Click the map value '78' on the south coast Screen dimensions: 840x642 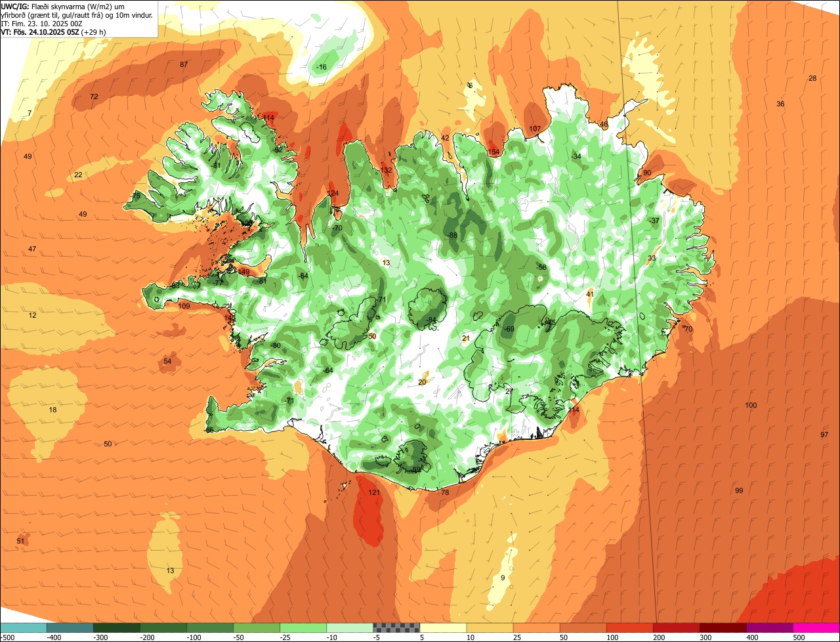(445, 492)
